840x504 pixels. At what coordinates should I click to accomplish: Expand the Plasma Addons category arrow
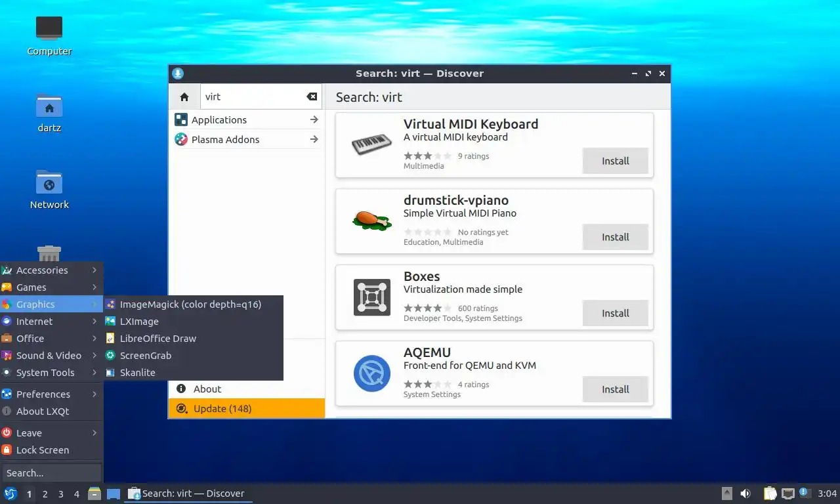coord(314,139)
